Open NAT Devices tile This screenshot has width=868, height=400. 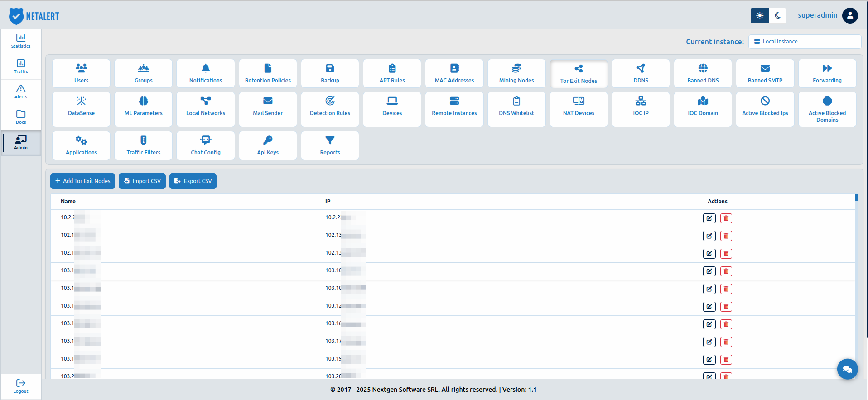click(579, 109)
